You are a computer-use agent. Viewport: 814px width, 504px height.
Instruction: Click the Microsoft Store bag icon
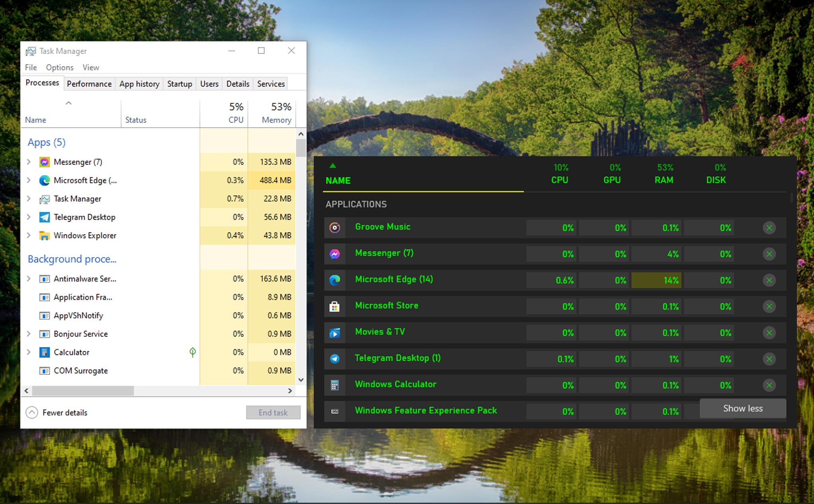335,306
